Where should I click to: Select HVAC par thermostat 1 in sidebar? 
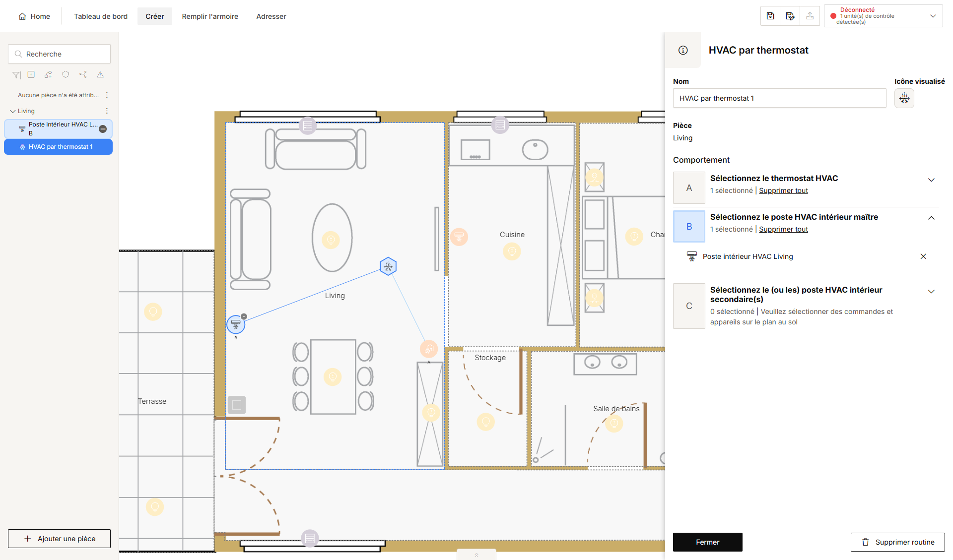coord(59,147)
